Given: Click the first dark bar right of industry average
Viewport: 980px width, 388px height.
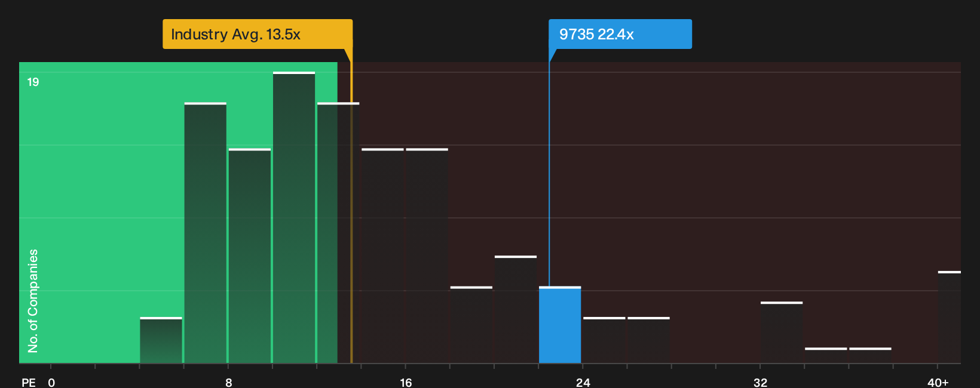Looking at the screenshot, I should coord(383,255).
